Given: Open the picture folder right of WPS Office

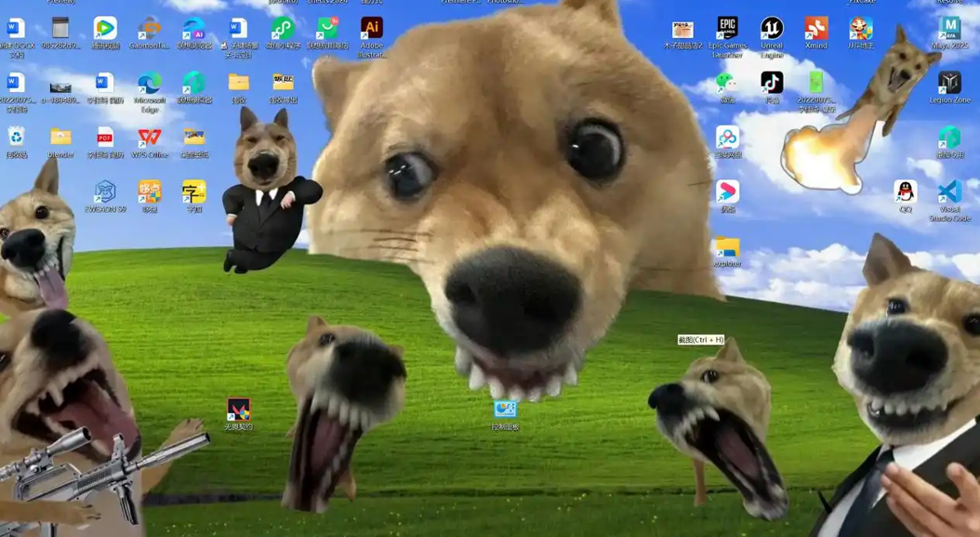Looking at the screenshot, I should point(193,138).
